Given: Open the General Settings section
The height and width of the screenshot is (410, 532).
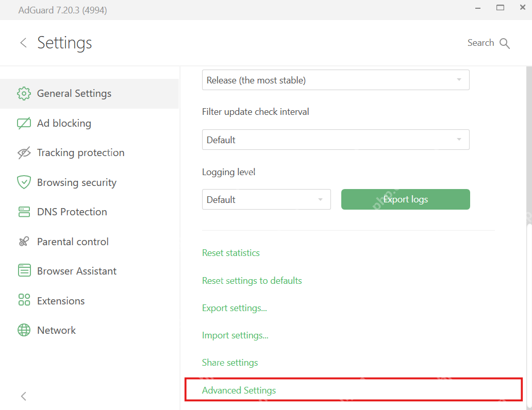Looking at the screenshot, I should click(89, 94).
